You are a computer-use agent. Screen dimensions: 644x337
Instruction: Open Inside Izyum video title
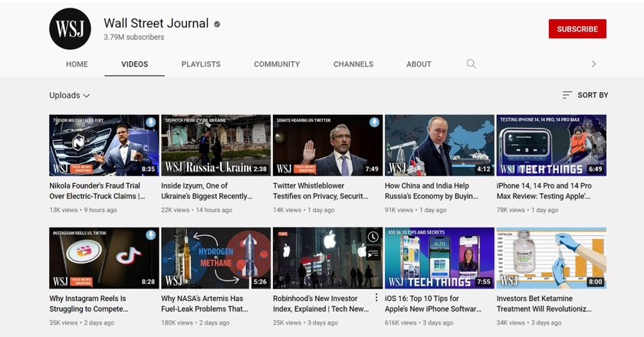coord(206,191)
